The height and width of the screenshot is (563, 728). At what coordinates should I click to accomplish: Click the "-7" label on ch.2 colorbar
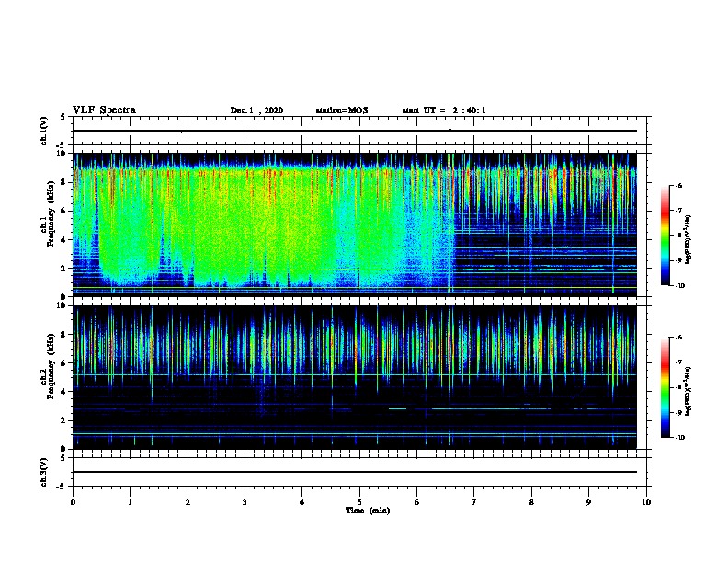click(x=678, y=362)
